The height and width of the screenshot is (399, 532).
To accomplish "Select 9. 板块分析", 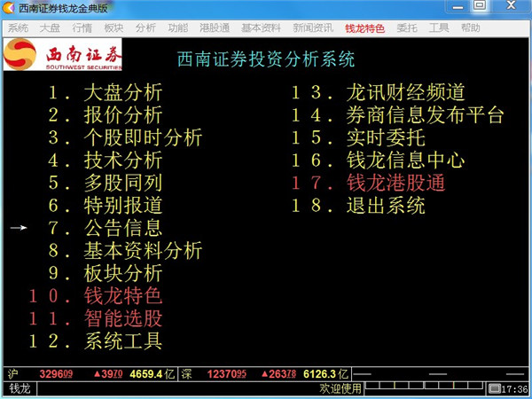I will click(x=106, y=273).
